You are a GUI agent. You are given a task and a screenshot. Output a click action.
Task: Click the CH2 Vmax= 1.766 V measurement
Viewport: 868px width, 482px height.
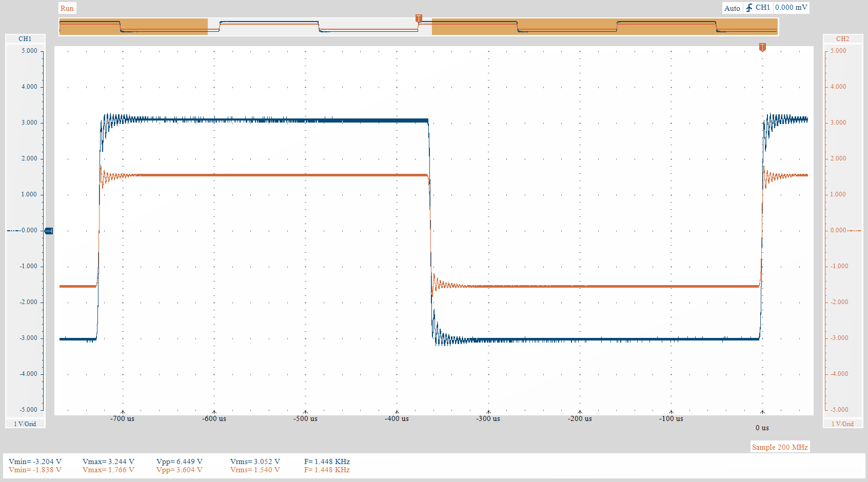(108, 470)
